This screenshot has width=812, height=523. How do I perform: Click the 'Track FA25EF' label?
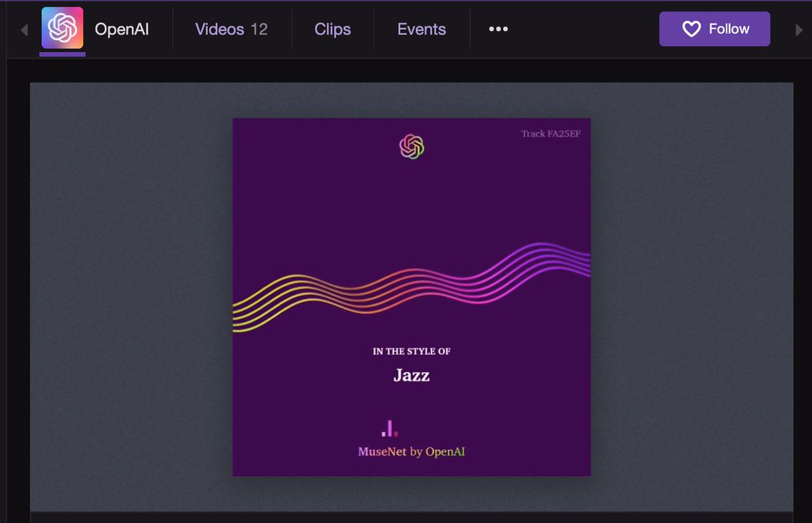tap(551, 134)
